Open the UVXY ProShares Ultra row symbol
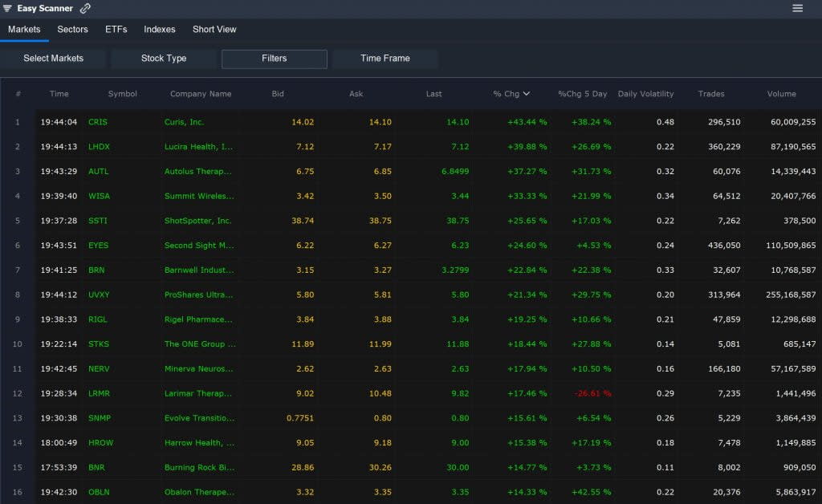Image resolution: width=822 pixels, height=504 pixels. point(98,295)
